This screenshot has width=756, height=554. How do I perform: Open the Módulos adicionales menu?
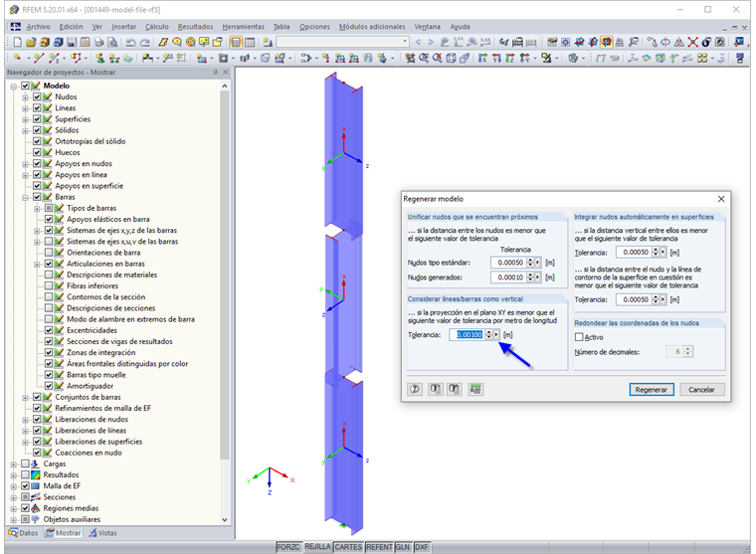[372, 27]
